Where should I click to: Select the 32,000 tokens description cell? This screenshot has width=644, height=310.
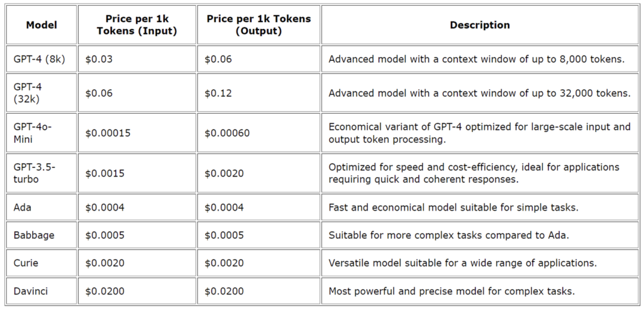click(480, 93)
